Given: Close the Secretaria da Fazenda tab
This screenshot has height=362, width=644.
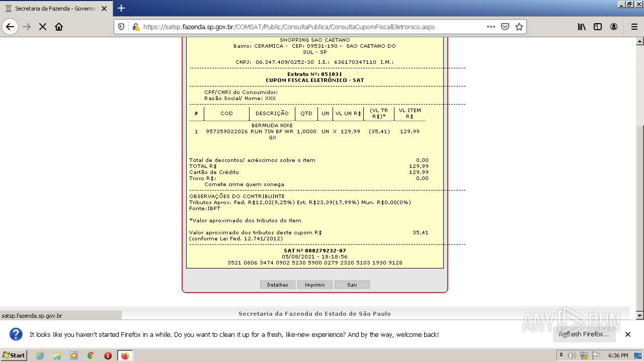Looking at the screenshot, I should (104, 9).
